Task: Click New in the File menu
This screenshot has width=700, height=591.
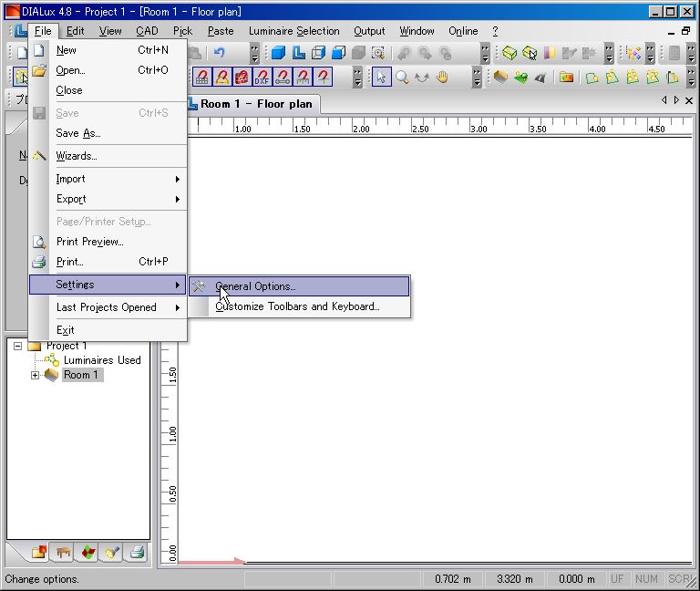Action: pos(108,50)
